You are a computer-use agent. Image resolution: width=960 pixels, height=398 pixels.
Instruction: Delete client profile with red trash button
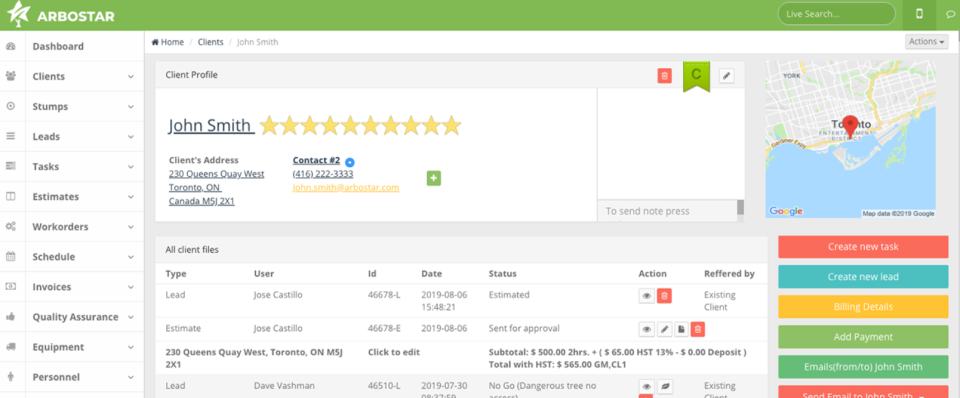click(664, 75)
